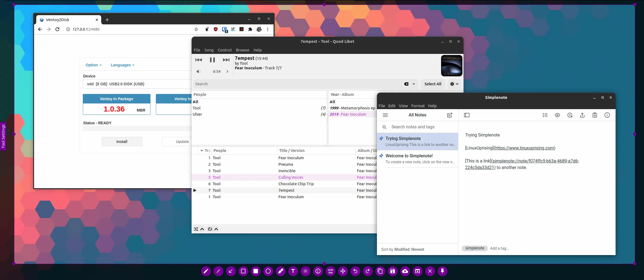Select the pencil drawing tool

pyautogui.click(x=206, y=271)
